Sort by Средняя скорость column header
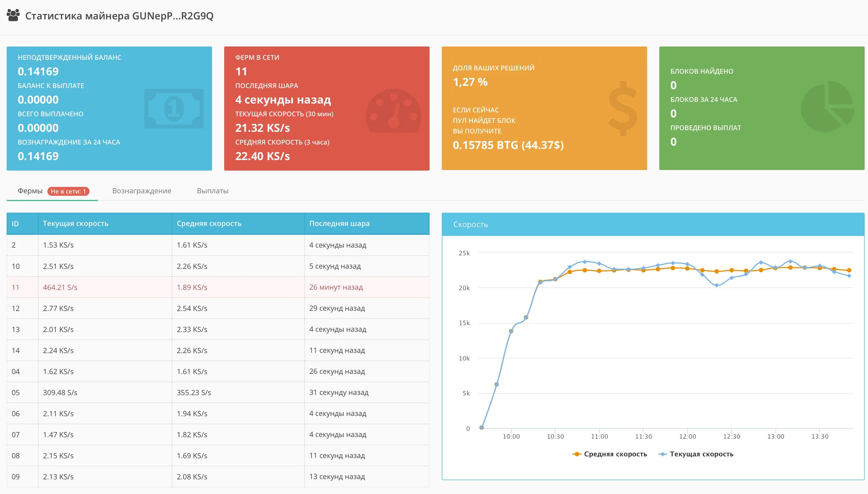The height and width of the screenshot is (494, 868). click(x=209, y=224)
